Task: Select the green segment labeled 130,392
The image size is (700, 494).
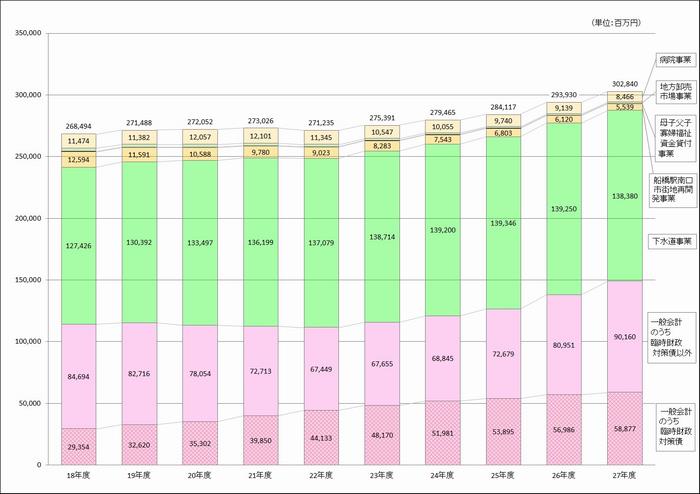Action: [139, 242]
